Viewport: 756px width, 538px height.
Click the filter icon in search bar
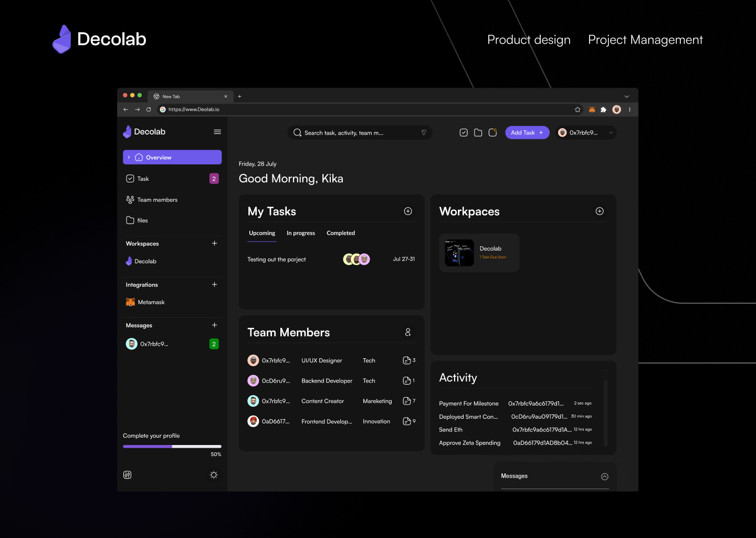[424, 133]
